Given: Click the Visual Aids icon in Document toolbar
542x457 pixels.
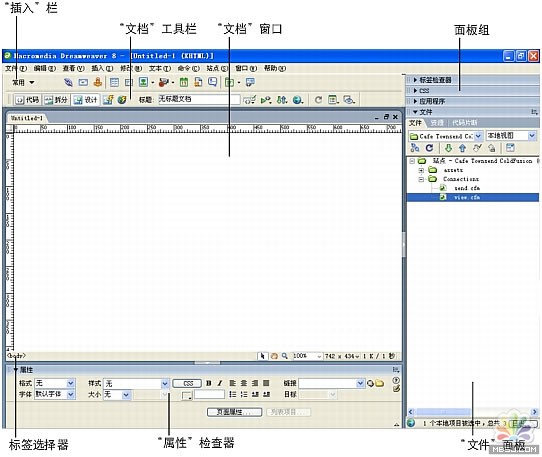Looking at the screenshot, I should 349,100.
